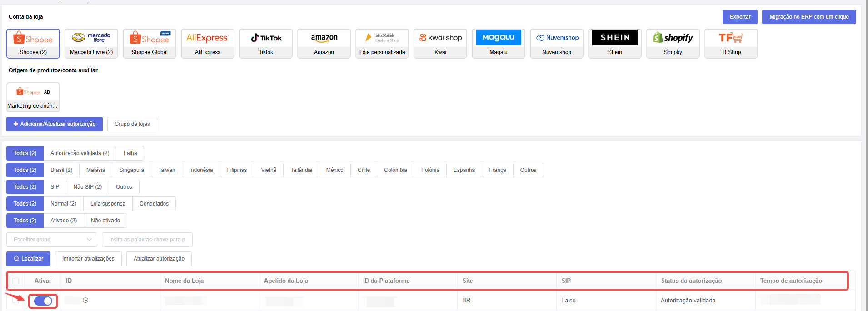Select the Shein platform tile
Screen dimensions: 868x311
[615, 44]
